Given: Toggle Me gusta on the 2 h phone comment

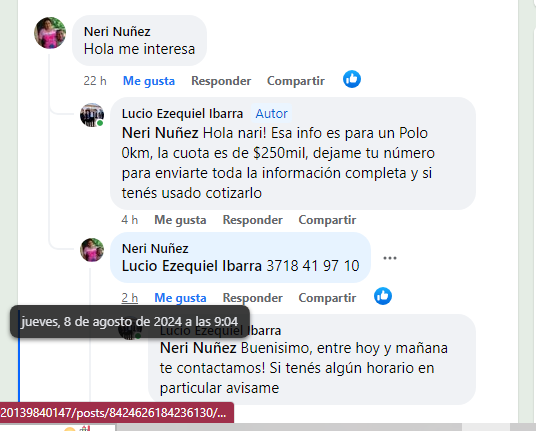Looking at the screenshot, I should (x=180, y=298).
